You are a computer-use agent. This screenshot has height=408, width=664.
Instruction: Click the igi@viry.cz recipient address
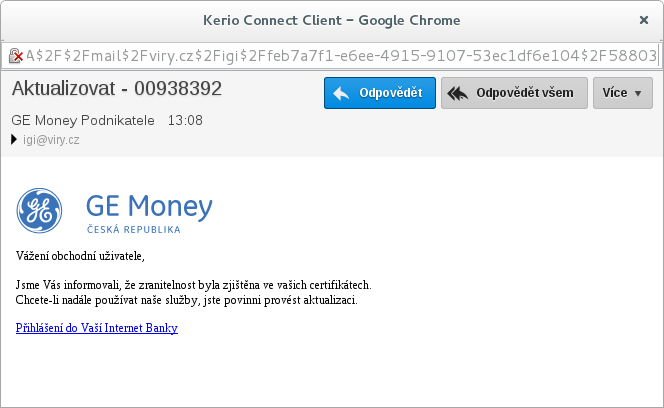click(51, 140)
